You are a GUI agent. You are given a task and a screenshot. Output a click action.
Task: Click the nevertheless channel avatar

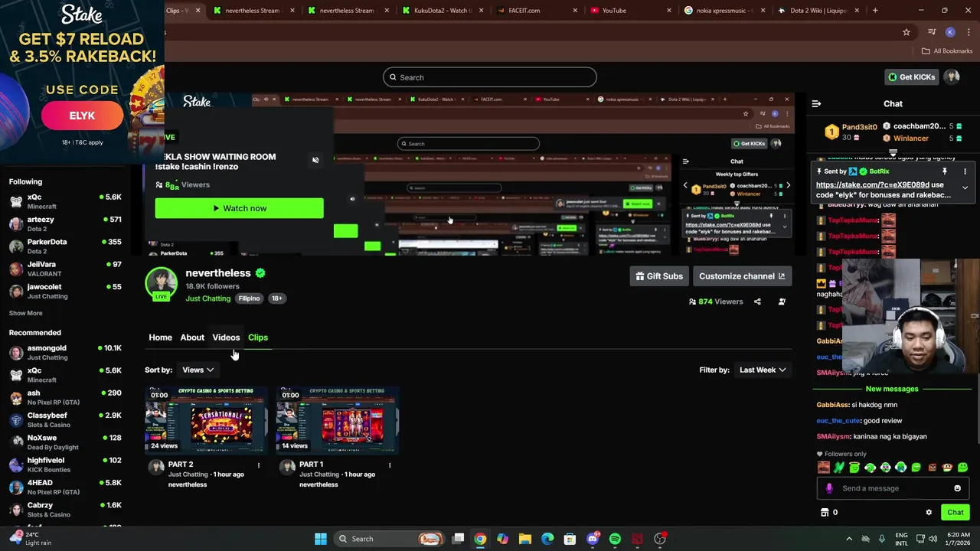tap(161, 284)
